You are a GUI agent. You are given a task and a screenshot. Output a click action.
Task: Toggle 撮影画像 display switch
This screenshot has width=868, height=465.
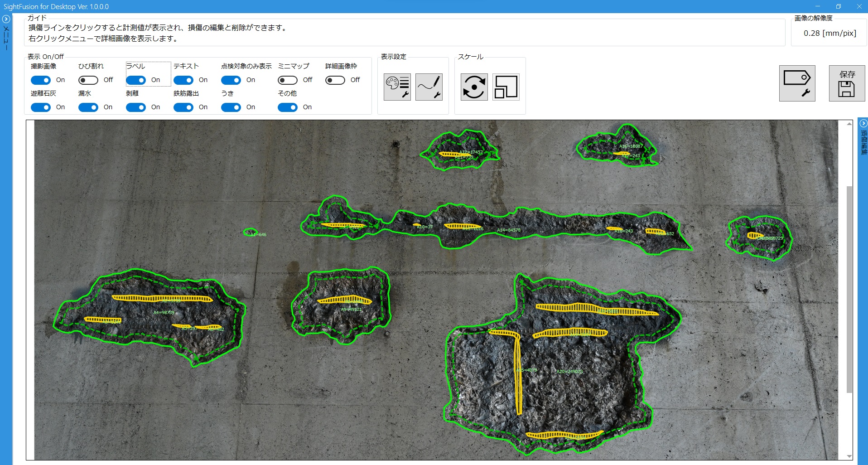pyautogui.click(x=41, y=80)
